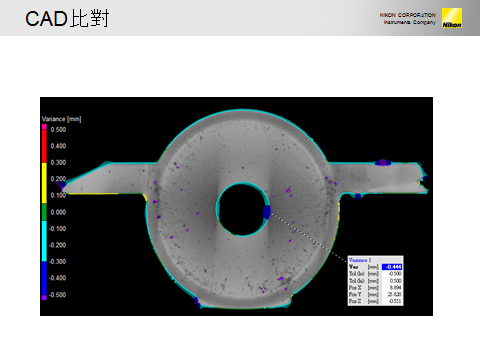Click the legend value '-0.200'
This screenshot has width=480, height=360.
coord(57,245)
